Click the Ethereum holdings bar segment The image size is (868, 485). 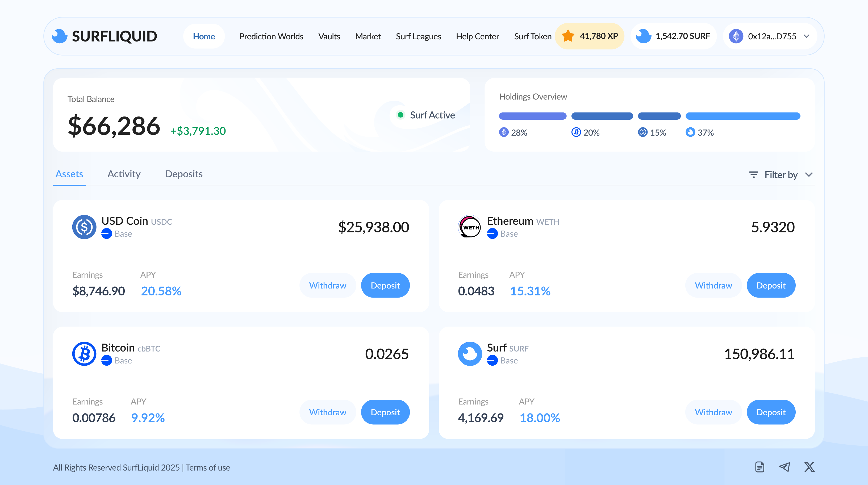pyautogui.click(x=533, y=116)
